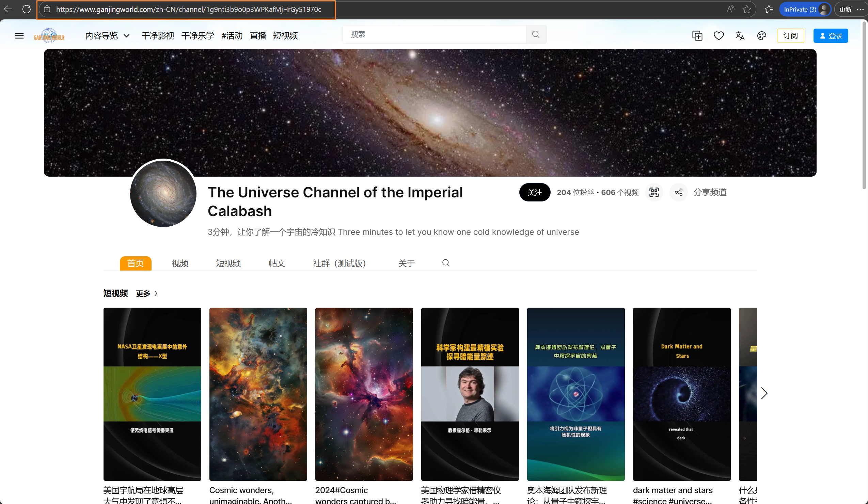Image resolution: width=868 pixels, height=504 pixels.
Task: Open the 关于 tab
Action: tap(407, 263)
